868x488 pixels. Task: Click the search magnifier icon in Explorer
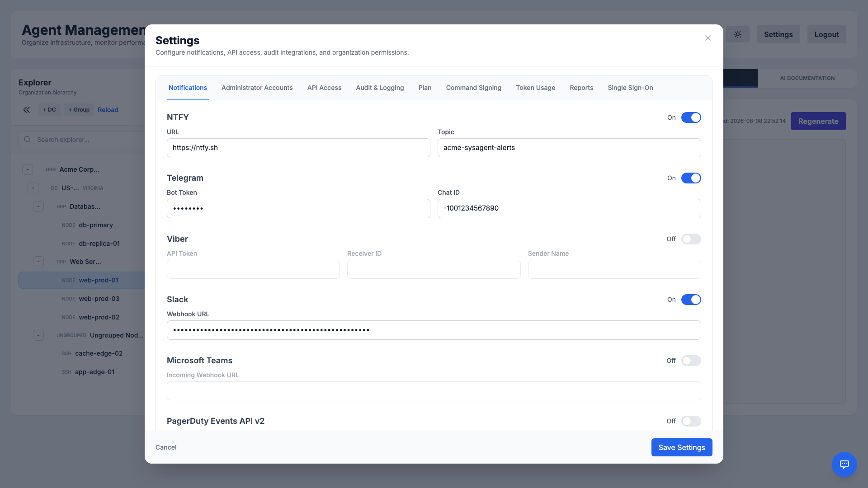28,140
